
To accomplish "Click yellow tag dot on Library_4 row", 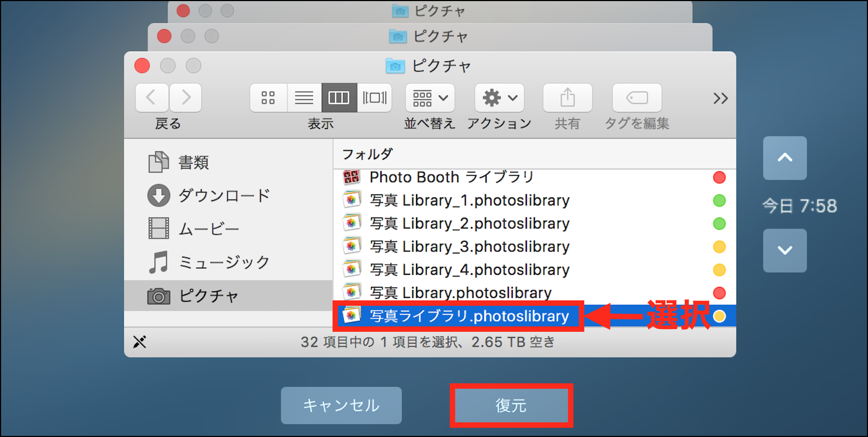I will coord(719,270).
